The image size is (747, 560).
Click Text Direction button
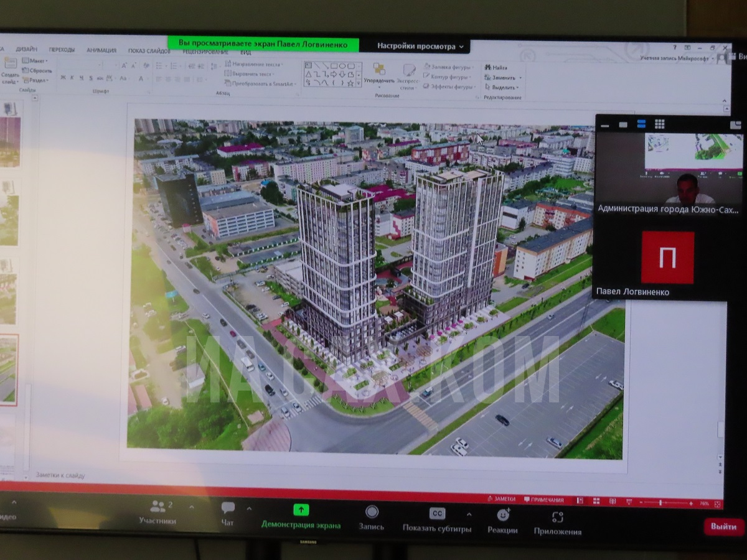pos(254,64)
